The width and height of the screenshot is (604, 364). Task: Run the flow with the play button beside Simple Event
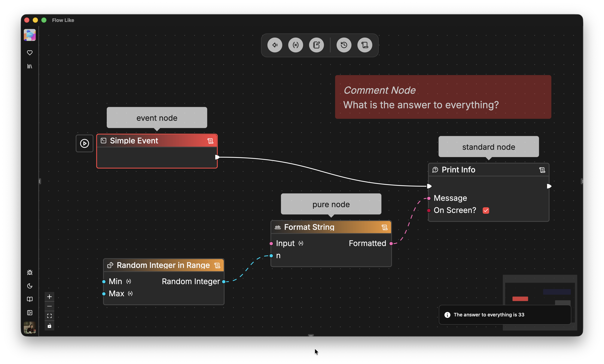84,143
